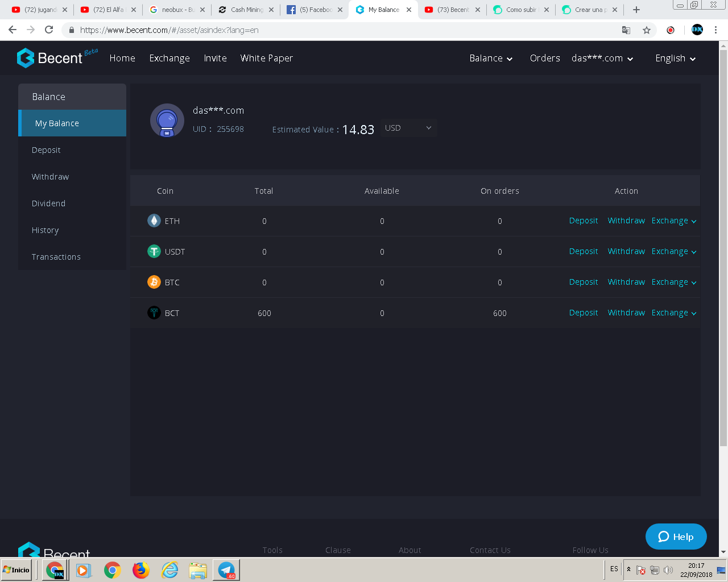Image resolution: width=728 pixels, height=582 pixels.
Task: Open the Help chat button
Action: click(x=676, y=537)
